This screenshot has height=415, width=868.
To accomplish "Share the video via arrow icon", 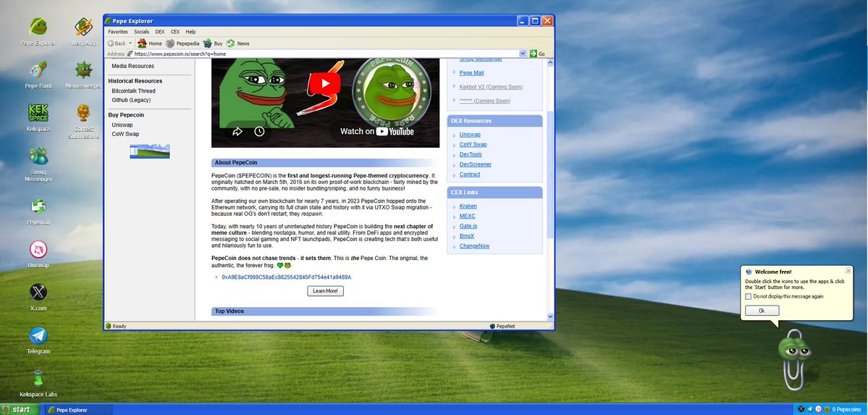I will point(237,131).
